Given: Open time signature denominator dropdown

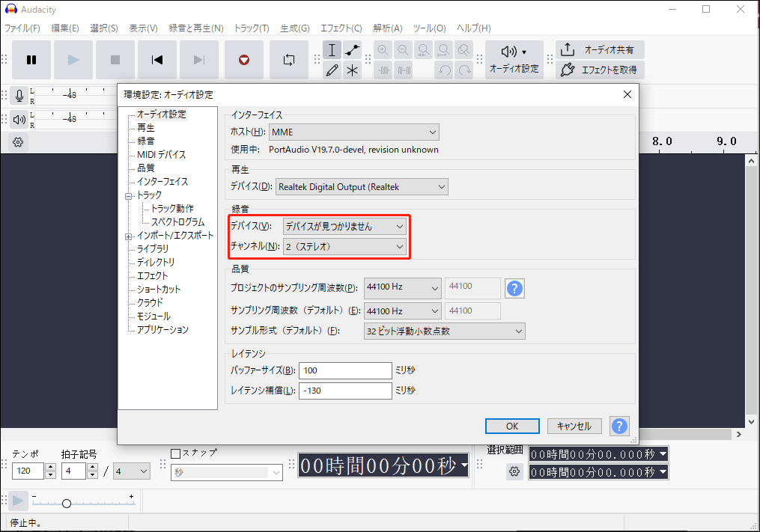Looking at the screenshot, I should (x=132, y=471).
